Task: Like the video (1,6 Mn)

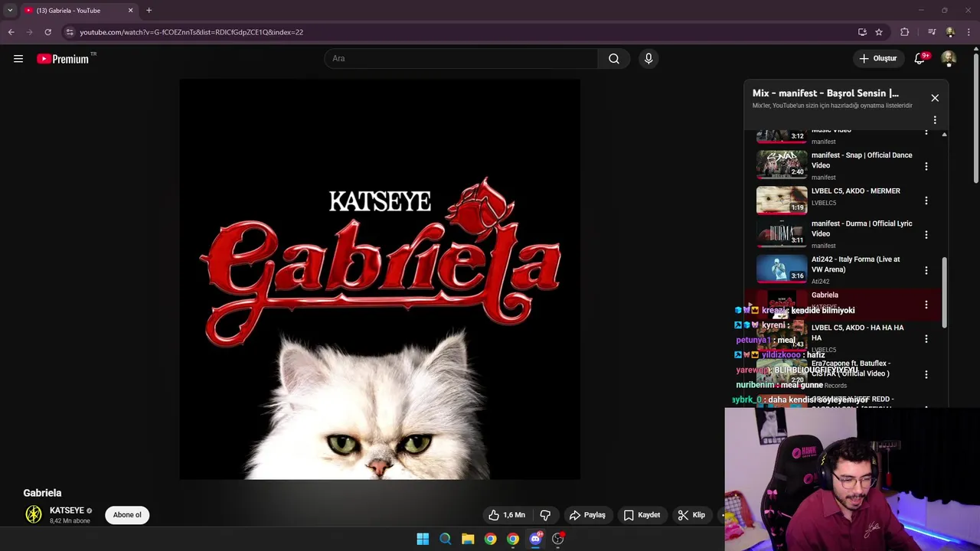Action: 507,515
